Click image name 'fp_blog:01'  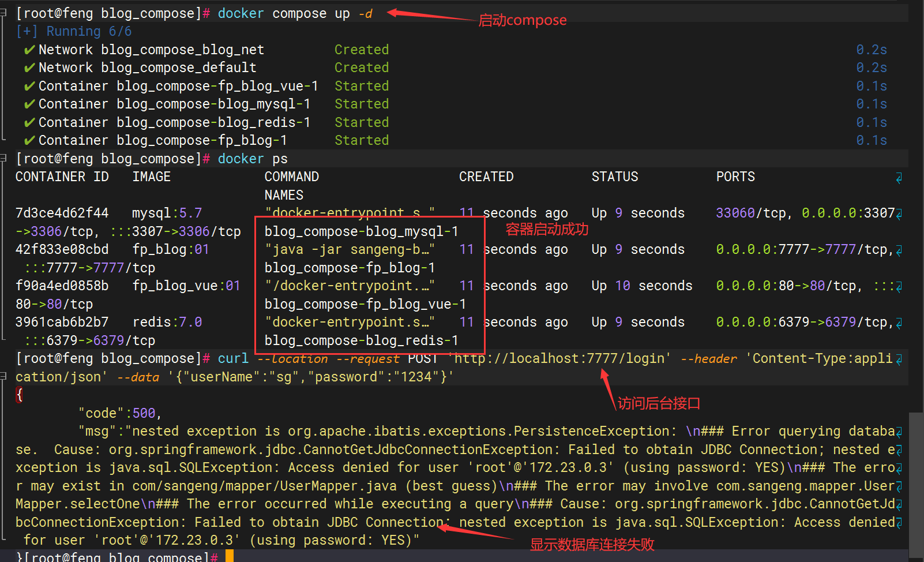(x=171, y=249)
